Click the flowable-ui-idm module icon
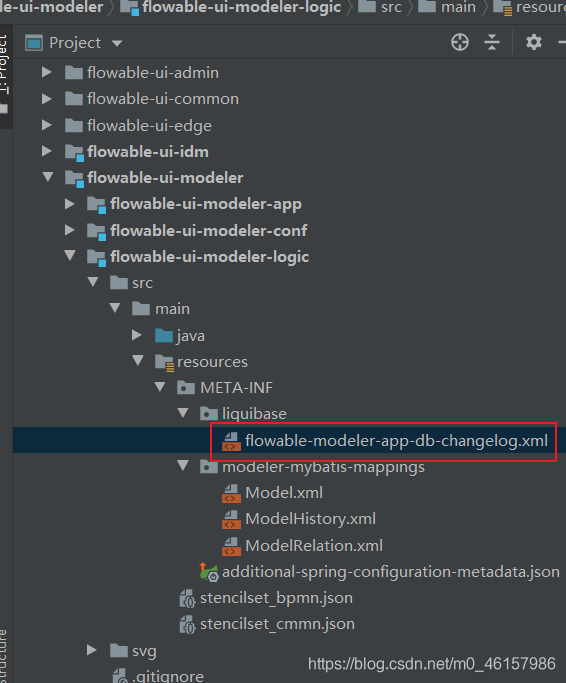Screen dimensions: 566x683 (x=74, y=152)
